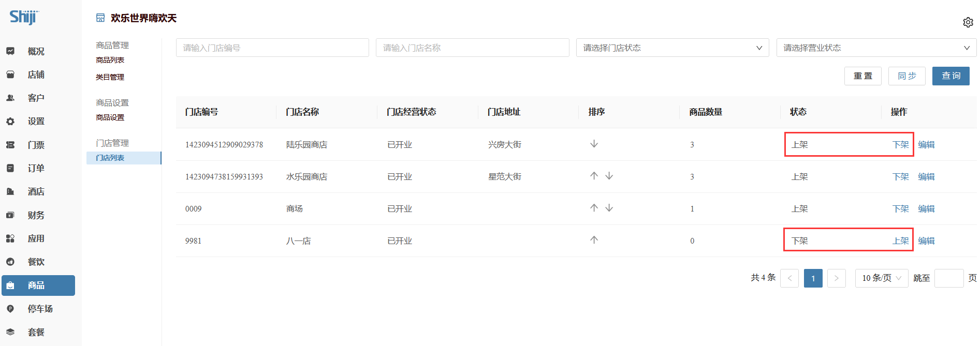Click the 同步 button

pos(906,76)
